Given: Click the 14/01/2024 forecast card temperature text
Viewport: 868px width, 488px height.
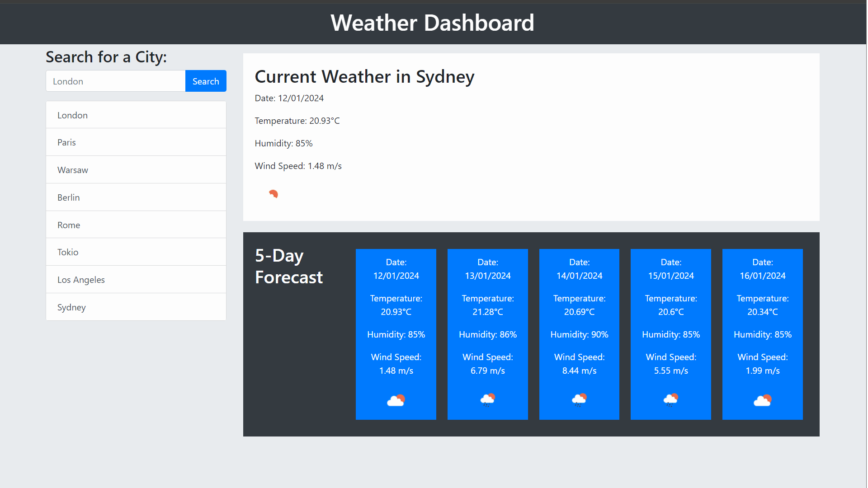Looking at the screenshot, I should tap(579, 305).
